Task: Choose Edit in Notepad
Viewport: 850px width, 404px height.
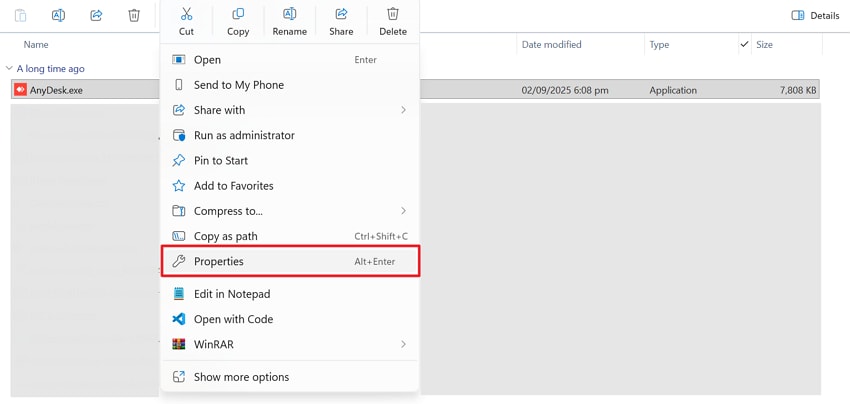Action: click(290, 294)
